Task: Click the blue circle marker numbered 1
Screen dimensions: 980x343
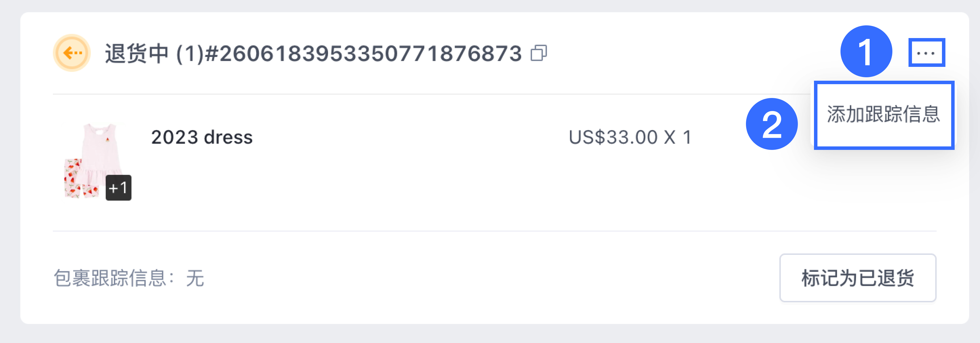Action: pos(866,51)
